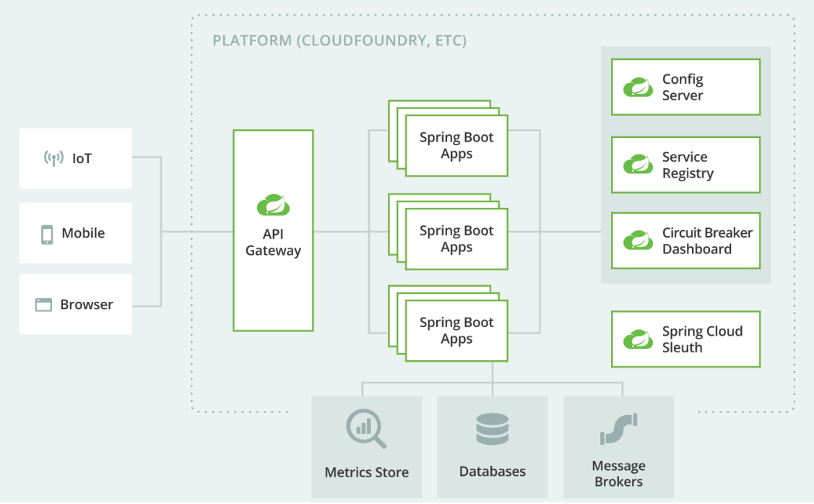Select the API Gateway box
This screenshot has height=504, width=814.
click(273, 230)
